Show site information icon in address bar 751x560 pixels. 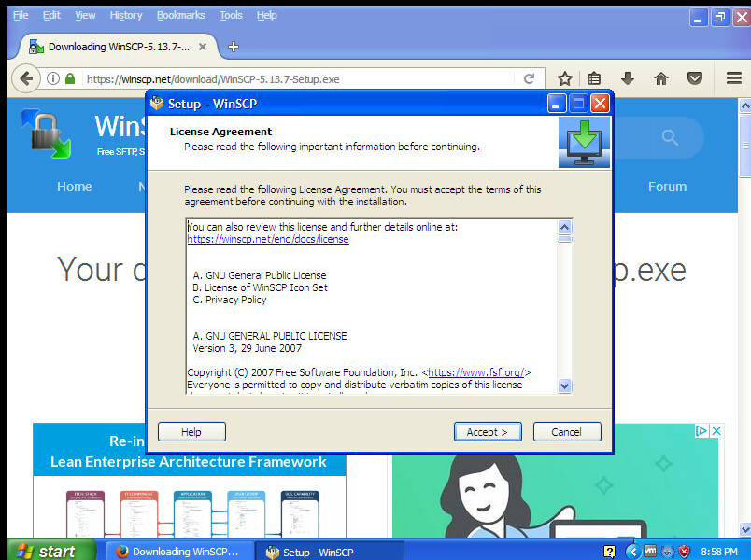click(53, 78)
